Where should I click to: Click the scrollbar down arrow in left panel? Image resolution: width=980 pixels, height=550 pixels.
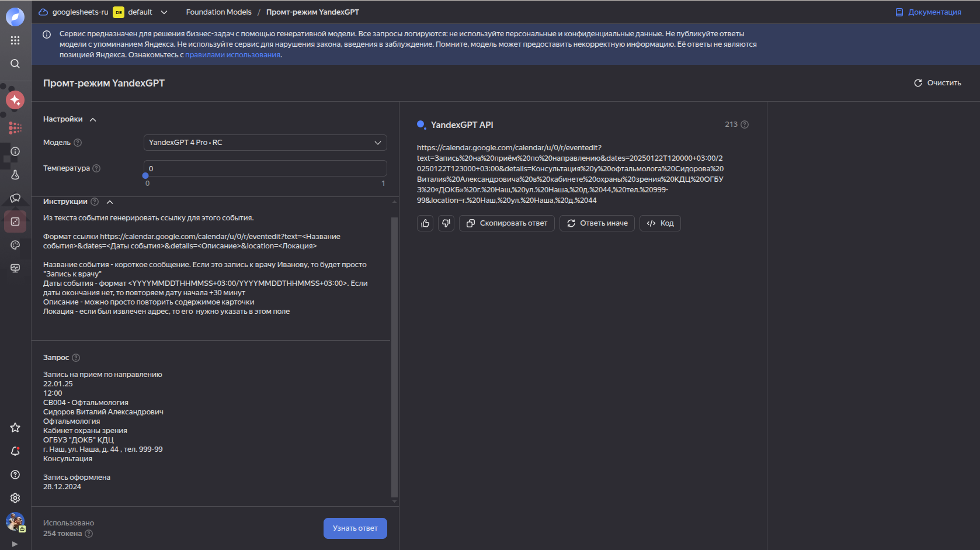click(x=394, y=501)
